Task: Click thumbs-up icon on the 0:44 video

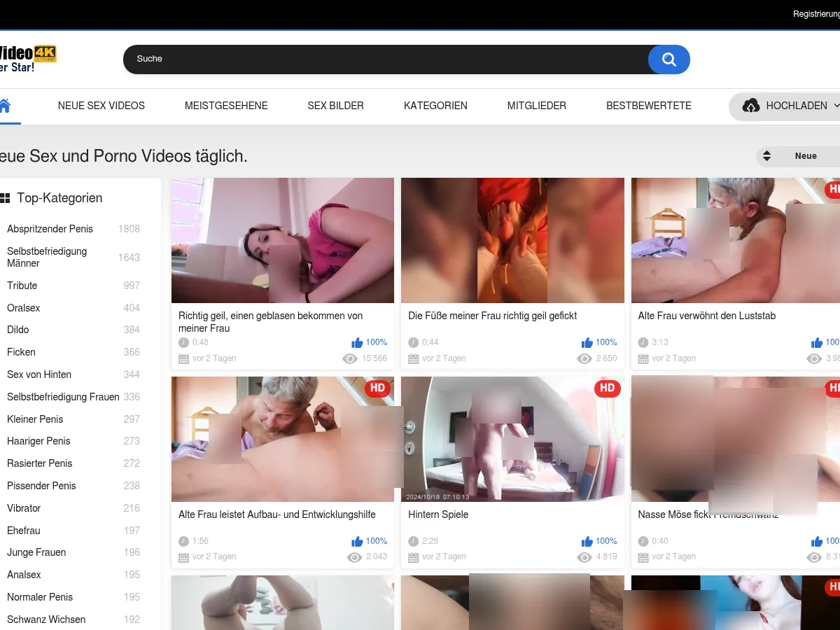Action: (587, 343)
